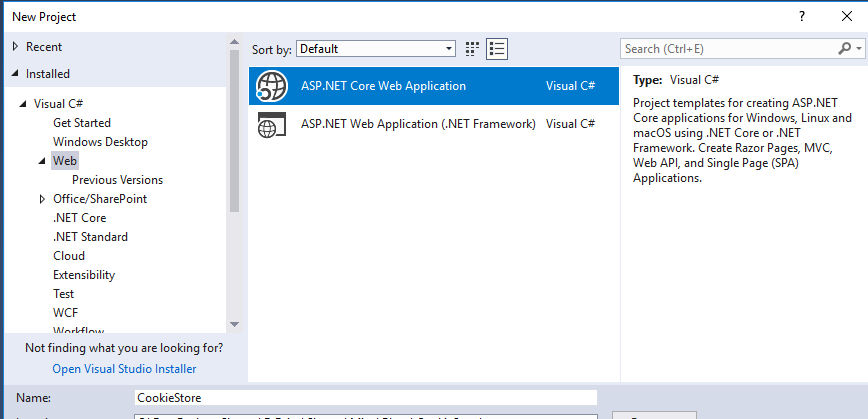868x419 pixels.
Task: Select Get Started in the tree
Action: tap(82, 123)
